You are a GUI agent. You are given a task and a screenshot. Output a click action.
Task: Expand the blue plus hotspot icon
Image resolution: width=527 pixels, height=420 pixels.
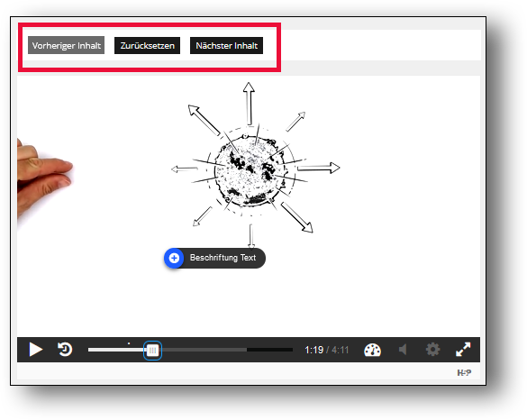[x=174, y=258]
